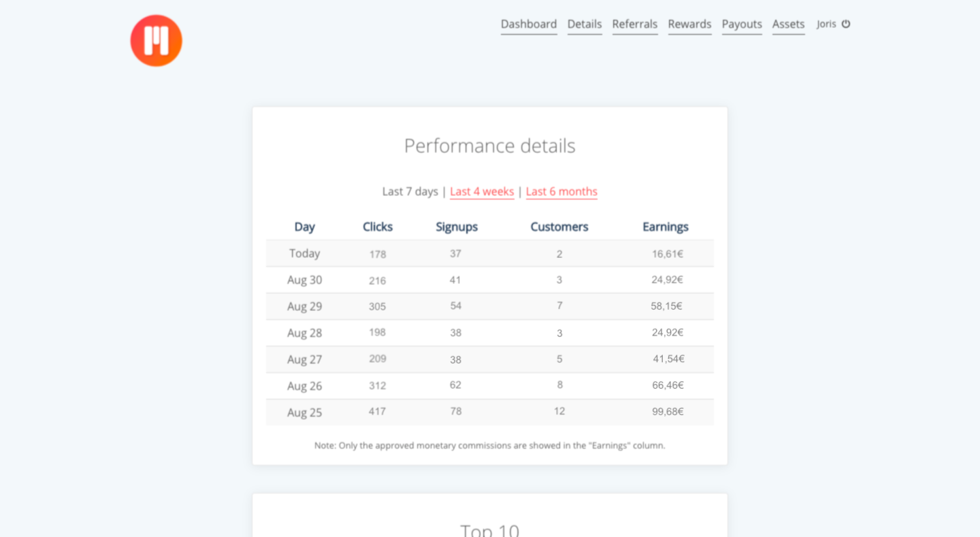980x537 pixels.
Task: Select the Today row label
Action: pyautogui.click(x=304, y=253)
